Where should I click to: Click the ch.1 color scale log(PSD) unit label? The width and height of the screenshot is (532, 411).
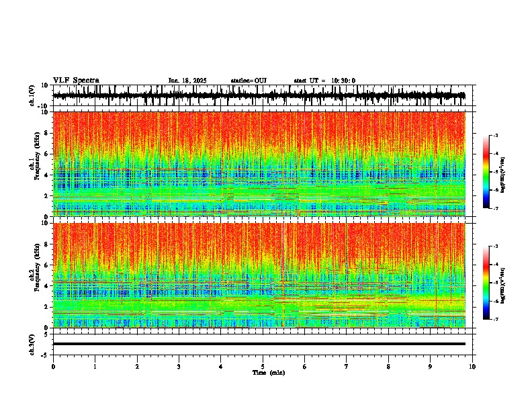coord(503,175)
